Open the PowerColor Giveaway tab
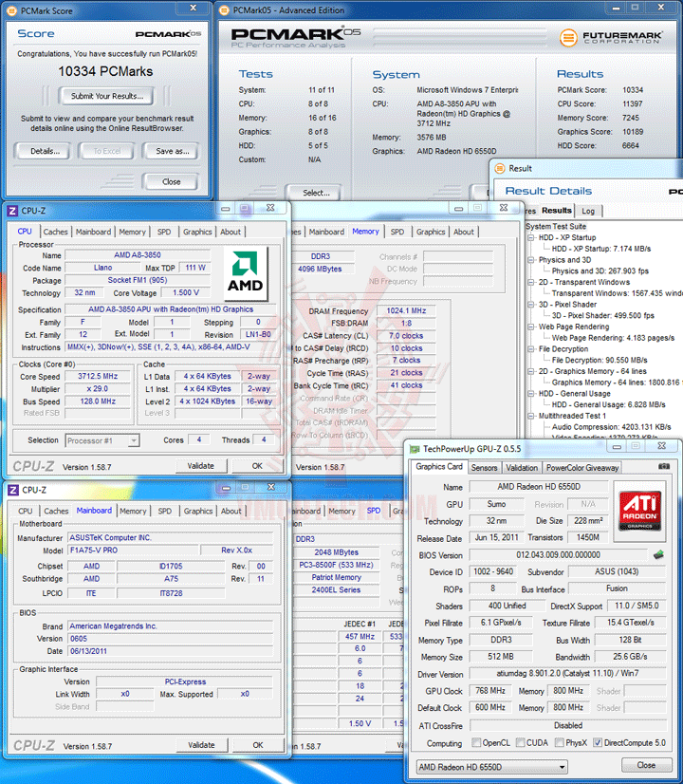 pyautogui.click(x=582, y=468)
